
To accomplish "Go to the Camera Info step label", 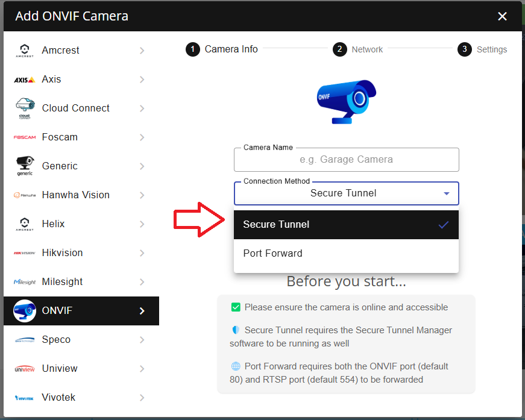I will pos(231,49).
